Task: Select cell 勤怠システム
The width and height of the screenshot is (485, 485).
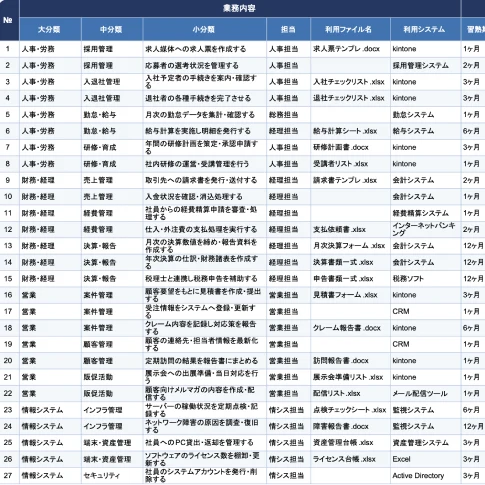Action: [x=425, y=115]
